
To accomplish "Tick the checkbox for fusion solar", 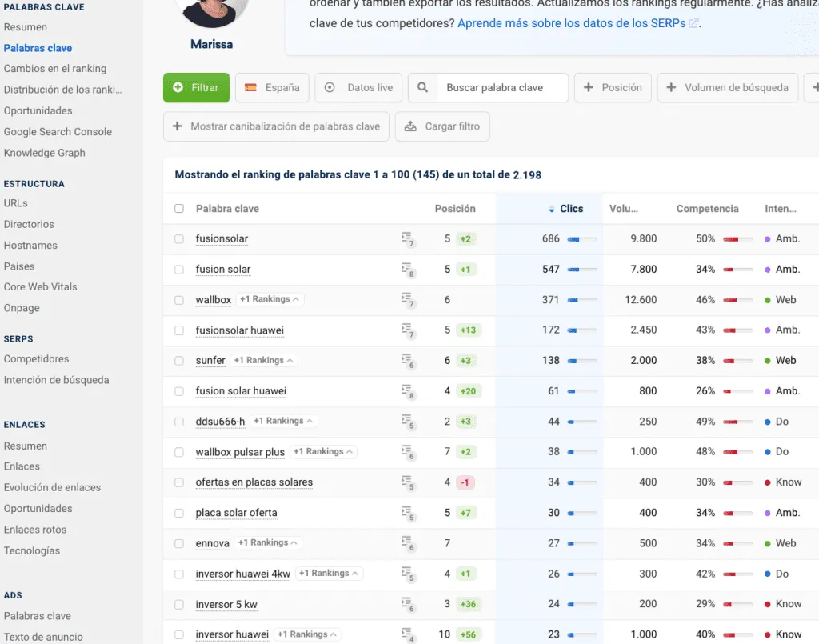I will (x=179, y=270).
